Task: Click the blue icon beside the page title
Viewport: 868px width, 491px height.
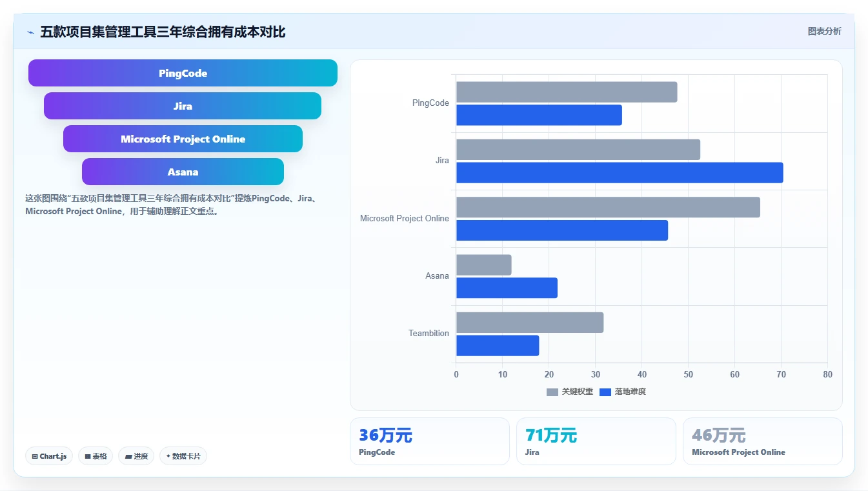Action: point(30,32)
